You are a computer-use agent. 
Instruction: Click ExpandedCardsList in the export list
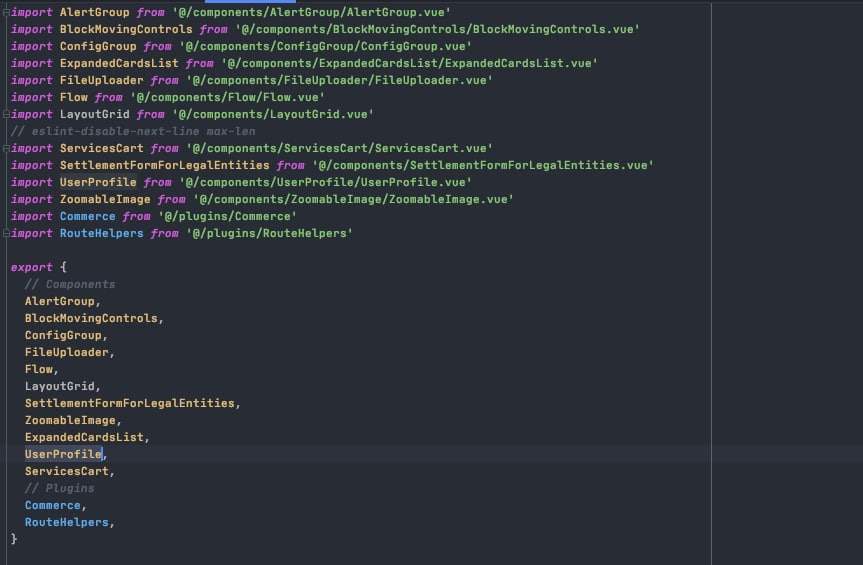click(84, 437)
